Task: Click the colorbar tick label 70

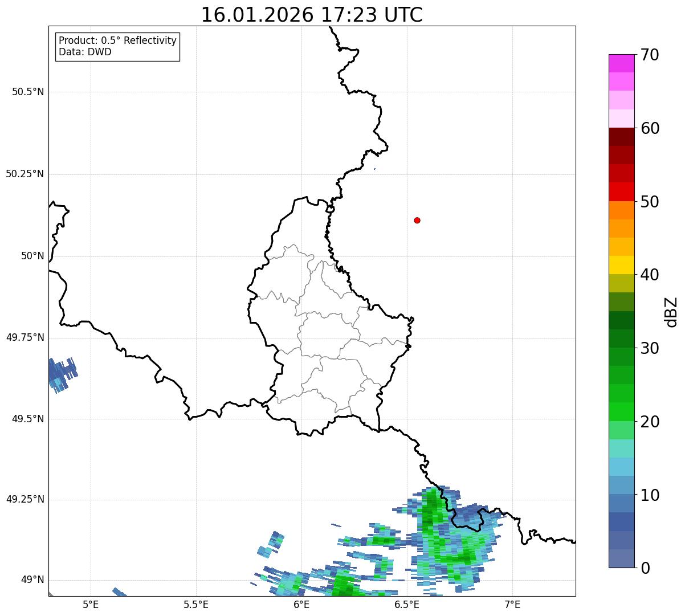Action: (650, 55)
